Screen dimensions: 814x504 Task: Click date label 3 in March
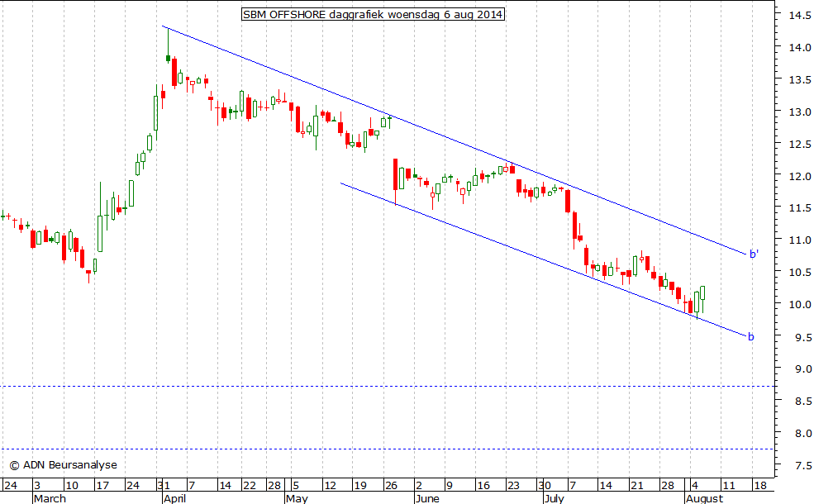(x=37, y=485)
